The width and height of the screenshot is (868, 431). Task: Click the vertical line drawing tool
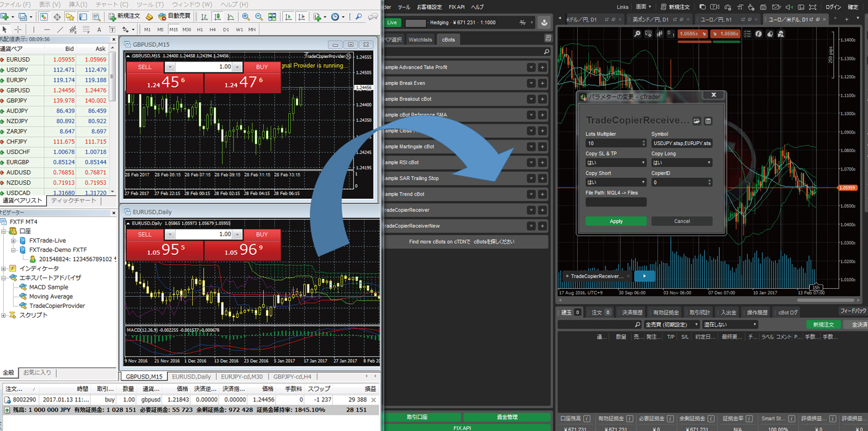(33, 30)
